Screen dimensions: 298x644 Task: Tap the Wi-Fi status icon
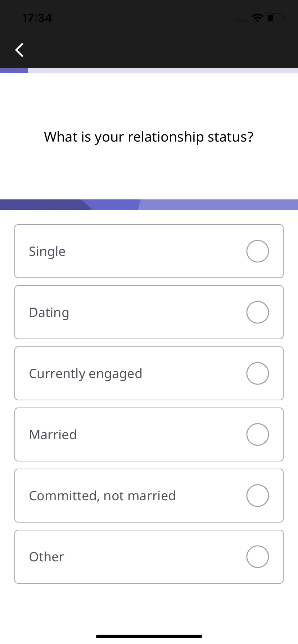pos(257,17)
